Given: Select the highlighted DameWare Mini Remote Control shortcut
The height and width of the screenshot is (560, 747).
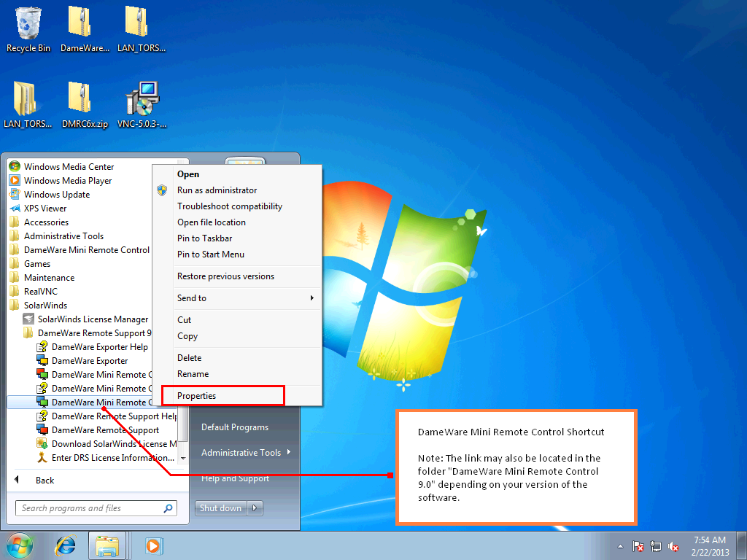Looking at the screenshot, I should point(94,402).
